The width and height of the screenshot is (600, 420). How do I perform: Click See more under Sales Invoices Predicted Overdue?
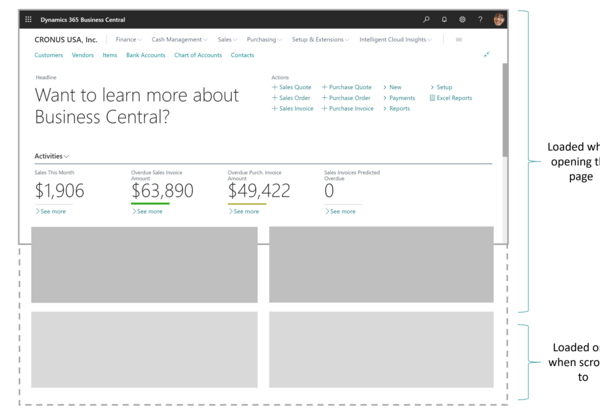[340, 212]
